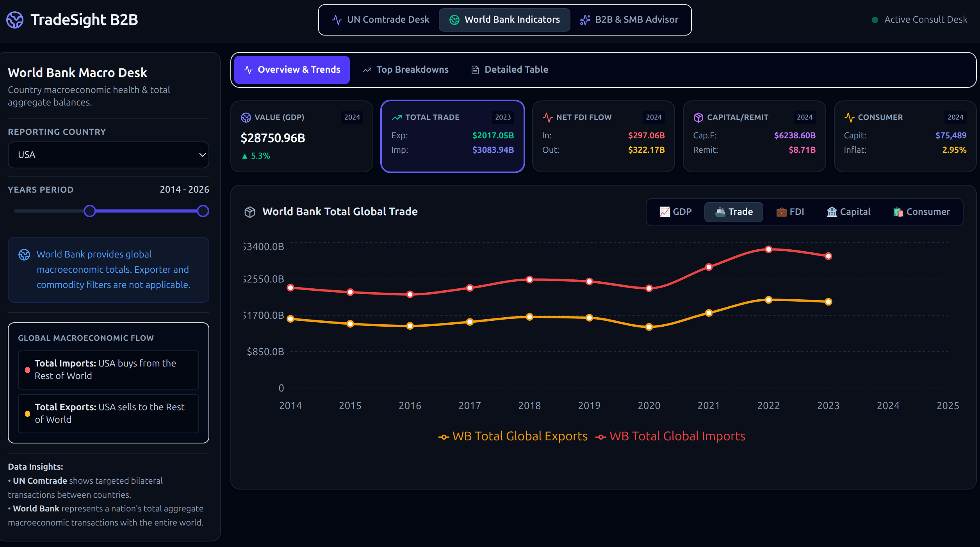The width and height of the screenshot is (980, 547).
Task: Click the 2023 imports data point on chart
Action: point(828,256)
